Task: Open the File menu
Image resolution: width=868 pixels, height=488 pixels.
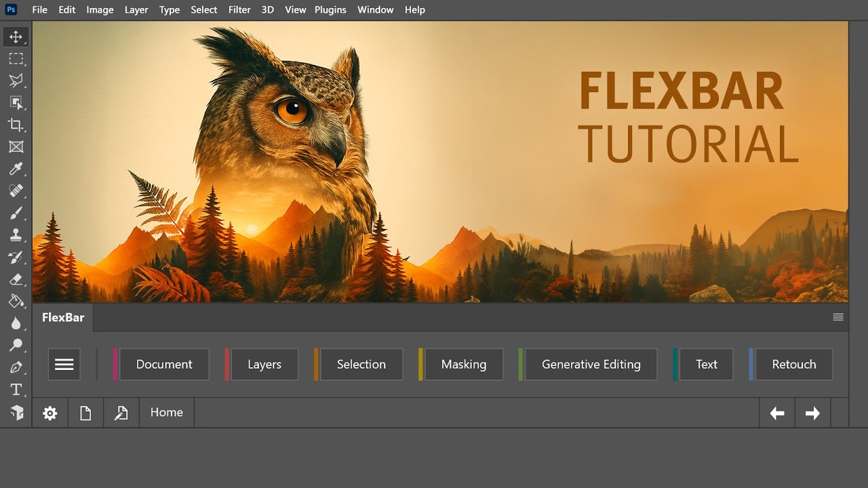Action: click(x=40, y=9)
